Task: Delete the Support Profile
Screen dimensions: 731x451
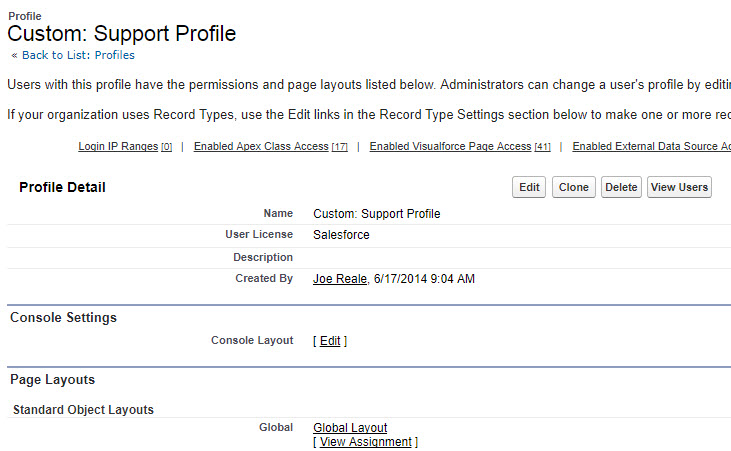Action: click(621, 187)
